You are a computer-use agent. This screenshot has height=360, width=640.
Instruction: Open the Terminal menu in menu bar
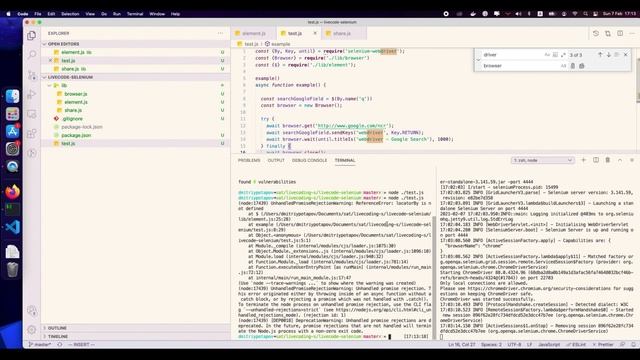point(135,14)
